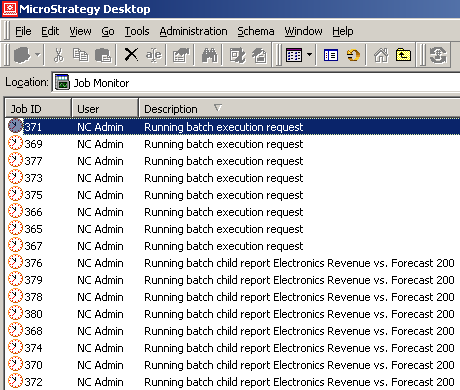
Task: Open the Go menu
Action: tap(108, 31)
